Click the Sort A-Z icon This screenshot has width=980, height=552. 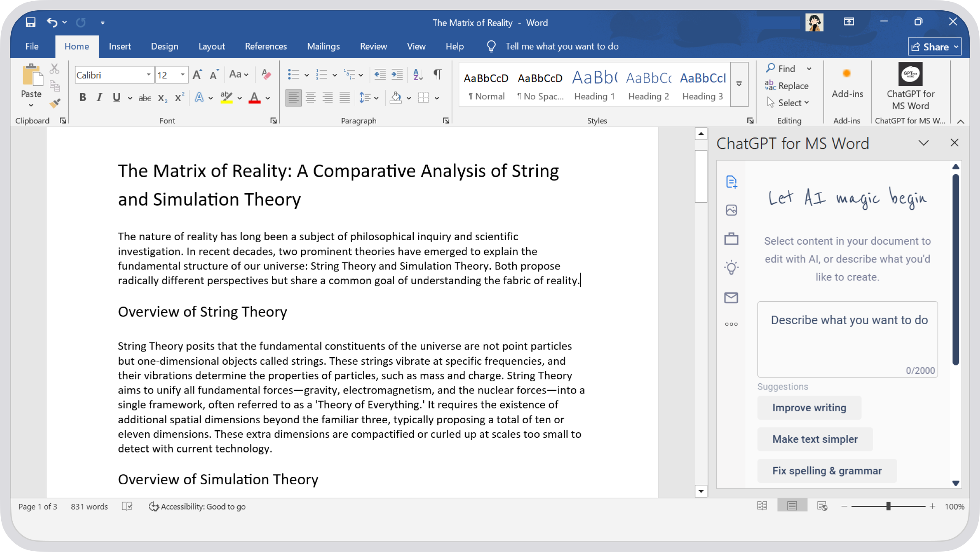tap(418, 75)
